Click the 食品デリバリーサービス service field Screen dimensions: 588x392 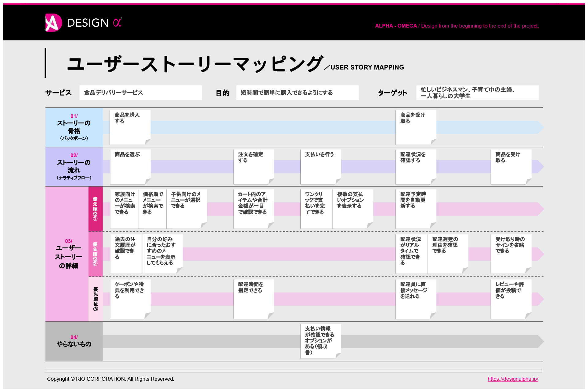pyautogui.click(x=141, y=93)
